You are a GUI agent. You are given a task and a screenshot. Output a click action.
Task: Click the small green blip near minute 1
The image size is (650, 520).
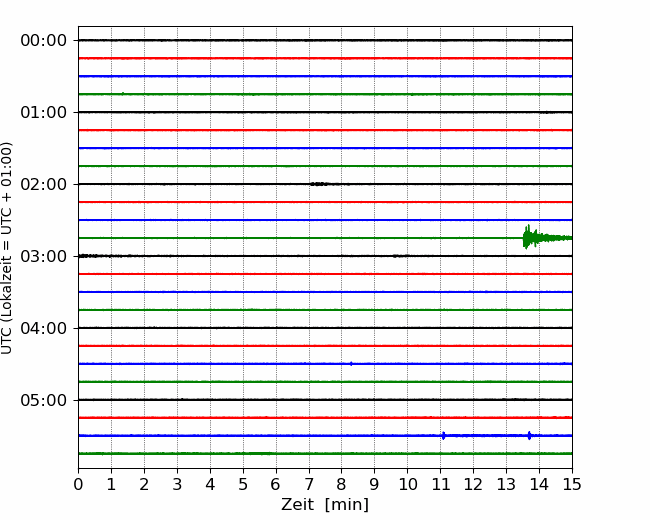123,93
